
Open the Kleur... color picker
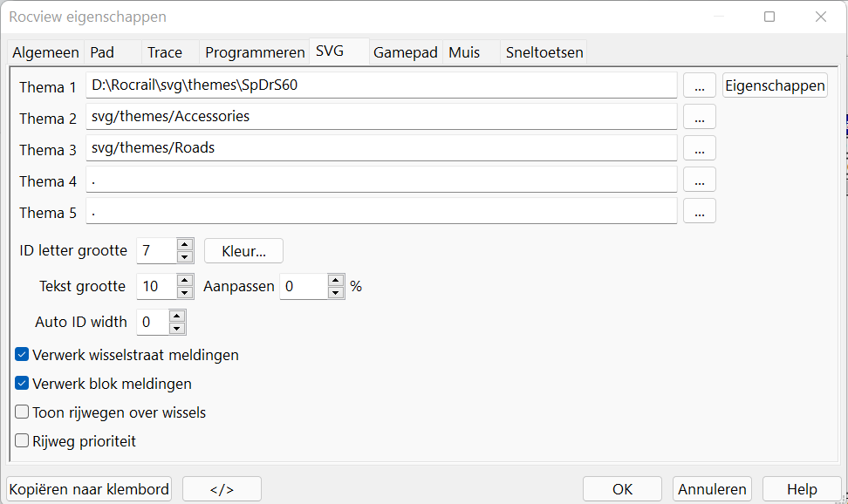[x=243, y=251]
